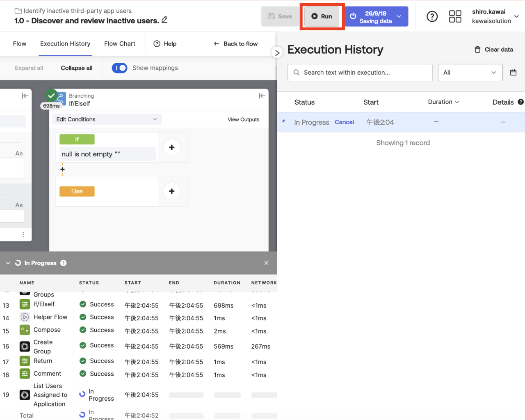This screenshot has height=420, width=525.
Task: Click the List Users Assigned to Application icon
Action: click(x=25, y=395)
